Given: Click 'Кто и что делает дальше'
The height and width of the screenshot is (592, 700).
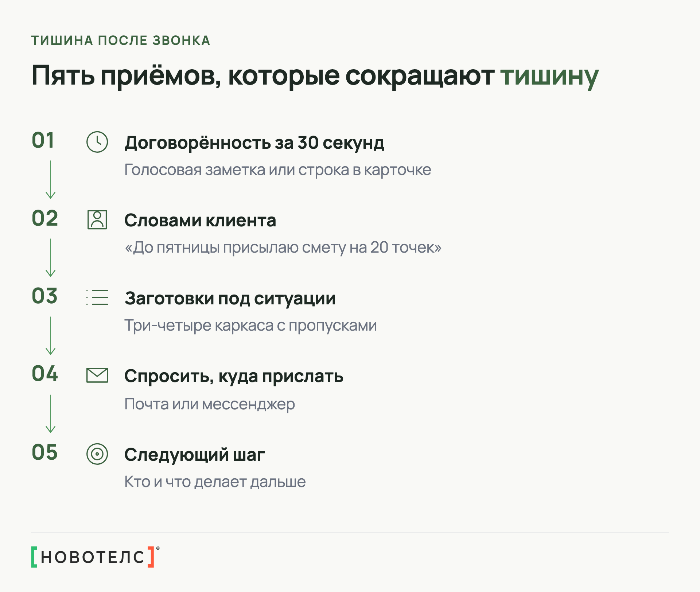Looking at the screenshot, I should pos(215,482).
